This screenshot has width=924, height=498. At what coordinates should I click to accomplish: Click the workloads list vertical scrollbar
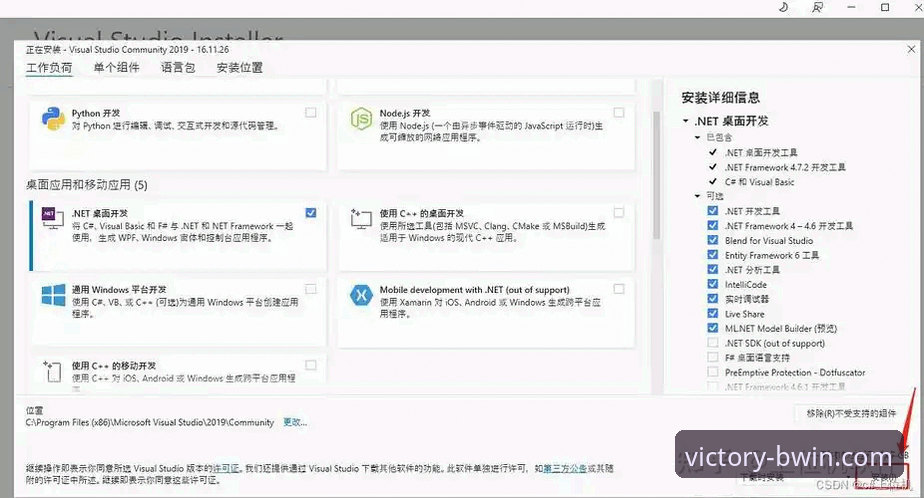tap(656, 176)
